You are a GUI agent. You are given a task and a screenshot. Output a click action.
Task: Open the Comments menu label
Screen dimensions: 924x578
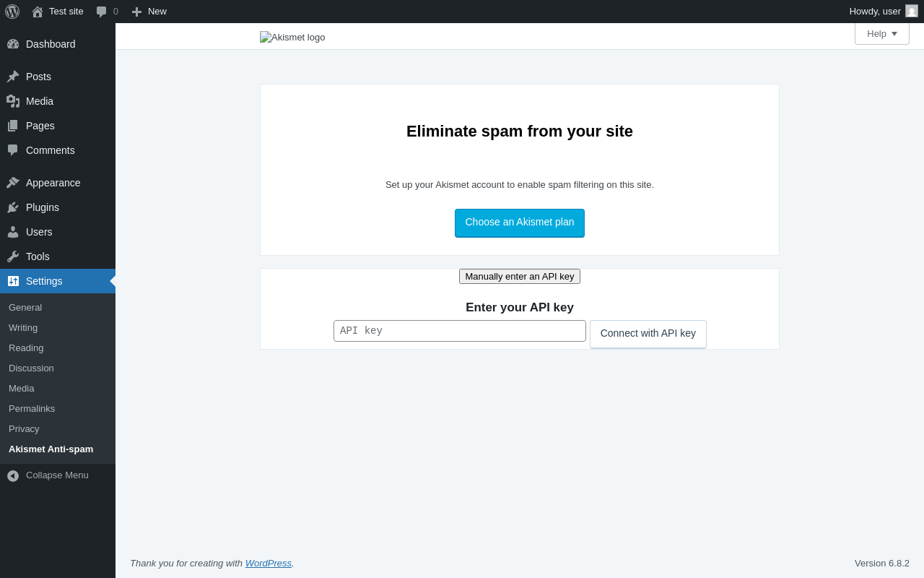[51, 150]
